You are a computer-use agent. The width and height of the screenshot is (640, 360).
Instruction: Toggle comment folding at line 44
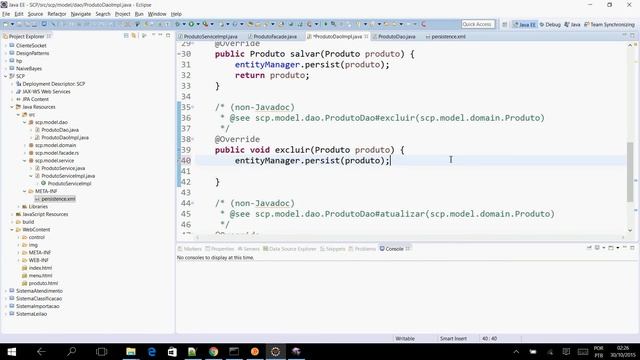click(193, 203)
